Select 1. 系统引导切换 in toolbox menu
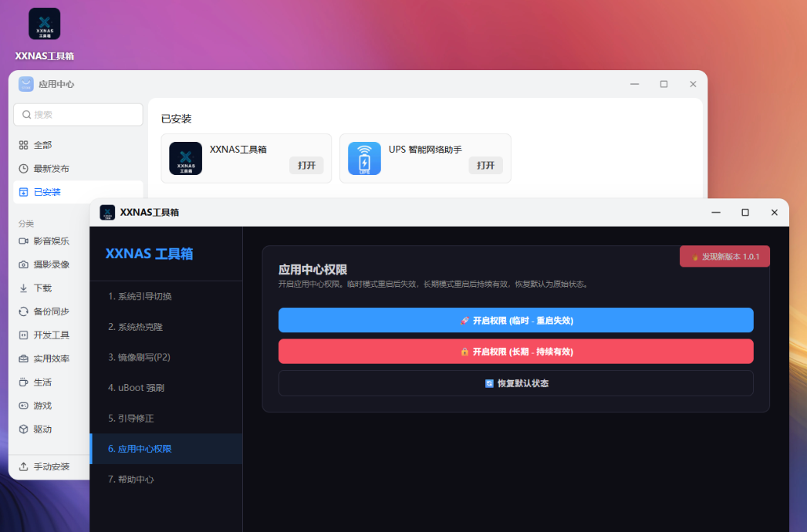The height and width of the screenshot is (532, 807). pyautogui.click(x=140, y=296)
